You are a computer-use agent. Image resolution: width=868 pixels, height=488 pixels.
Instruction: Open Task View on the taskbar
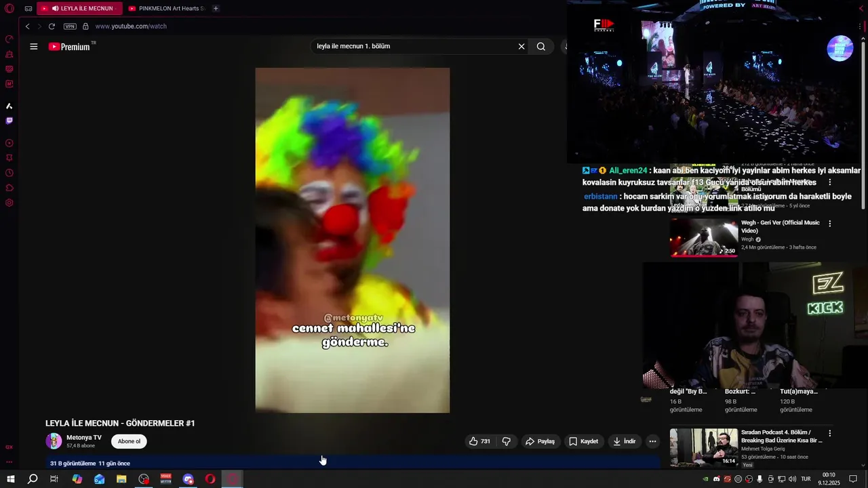click(x=54, y=479)
